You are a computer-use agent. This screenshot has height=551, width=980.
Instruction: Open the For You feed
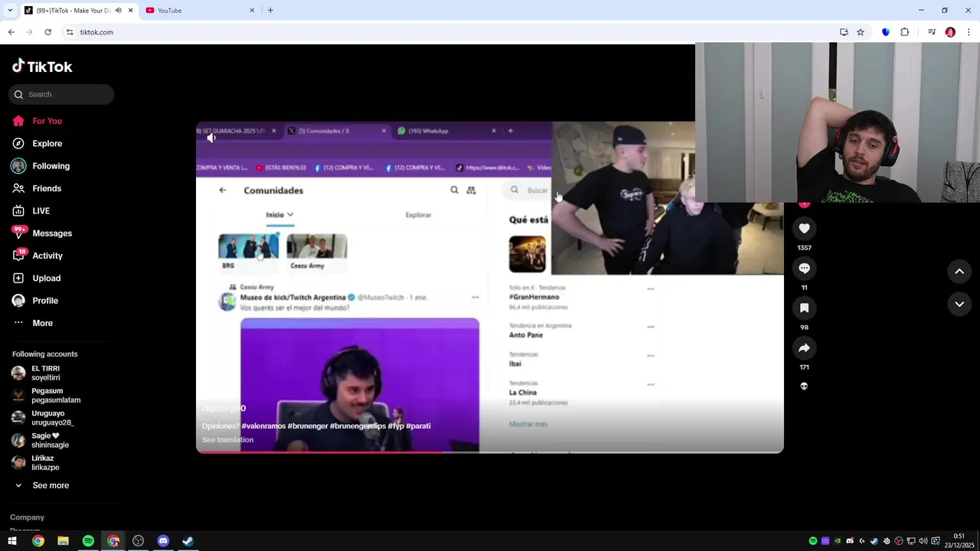click(37, 121)
